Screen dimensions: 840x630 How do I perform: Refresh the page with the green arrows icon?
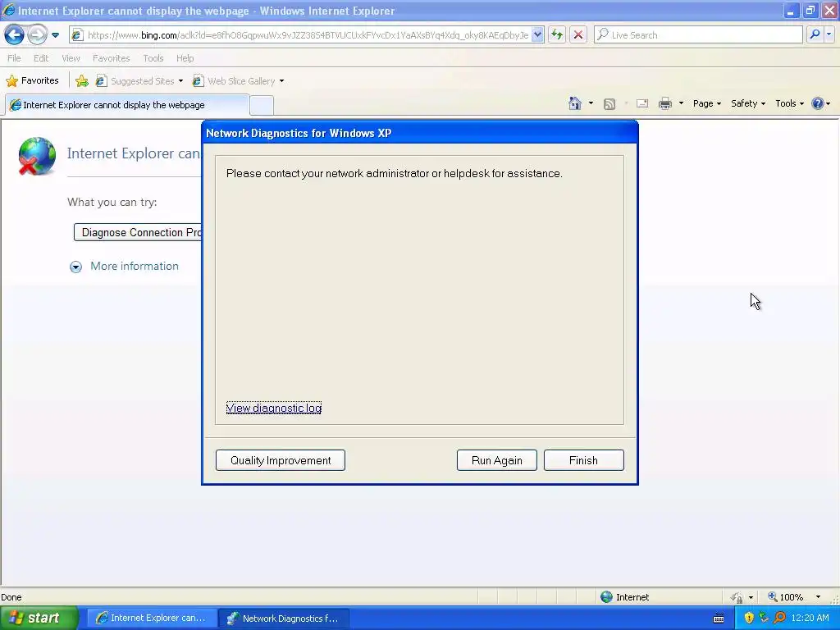click(x=557, y=35)
